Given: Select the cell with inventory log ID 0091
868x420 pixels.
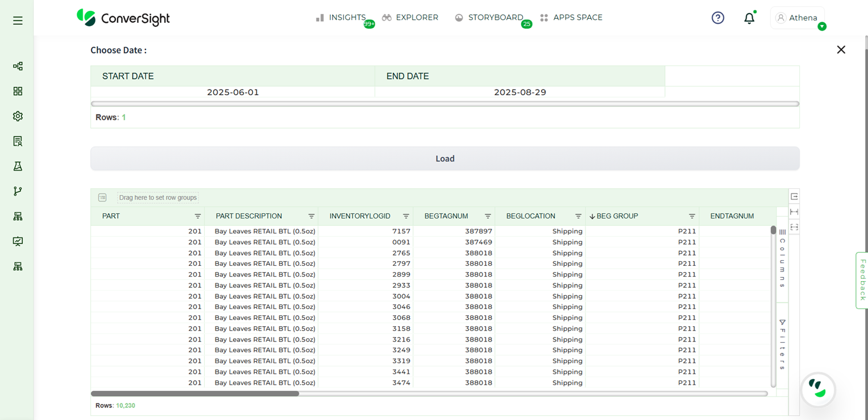Looking at the screenshot, I should click(366, 242).
